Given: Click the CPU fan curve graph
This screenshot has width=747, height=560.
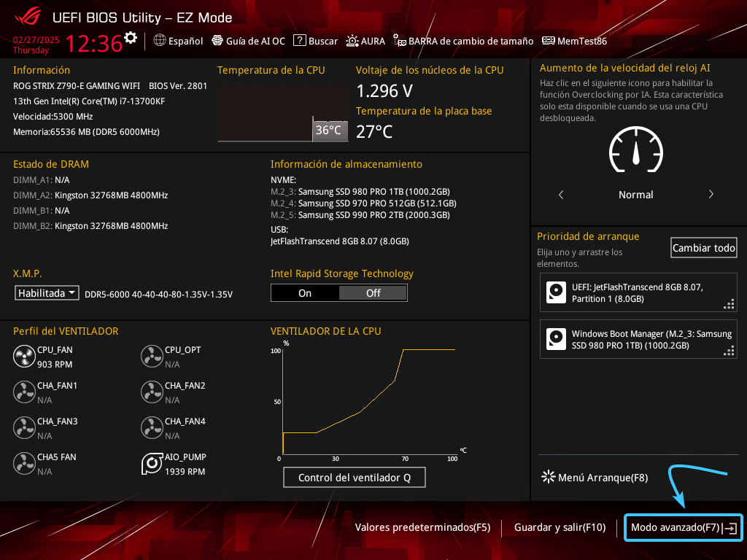Looking at the screenshot, I should [368, 402].
